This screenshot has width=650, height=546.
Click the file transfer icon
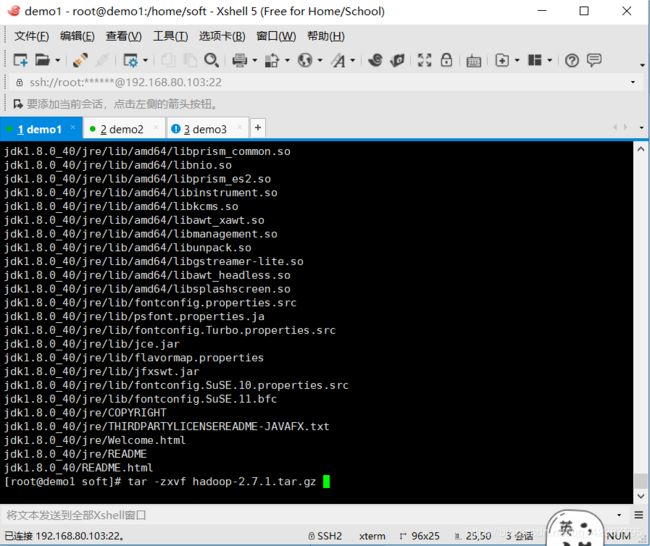pyautogui.click(x=272, y=61)
